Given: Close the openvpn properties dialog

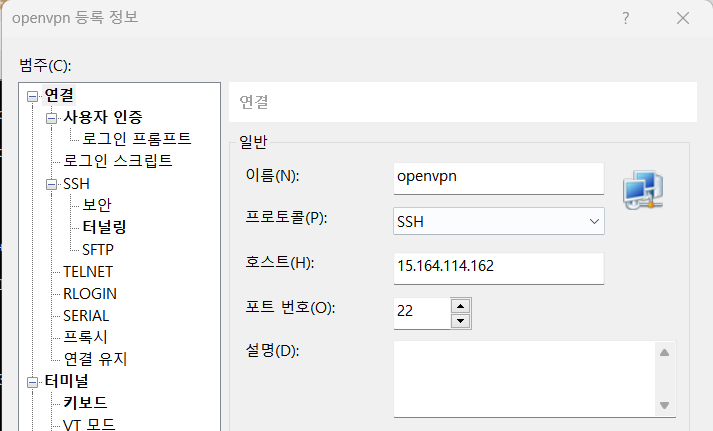Looking at the screenshot, I should coord(683,18).
